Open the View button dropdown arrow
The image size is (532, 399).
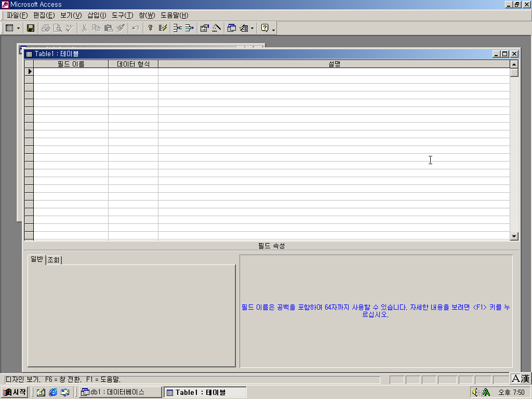point(18,28)
